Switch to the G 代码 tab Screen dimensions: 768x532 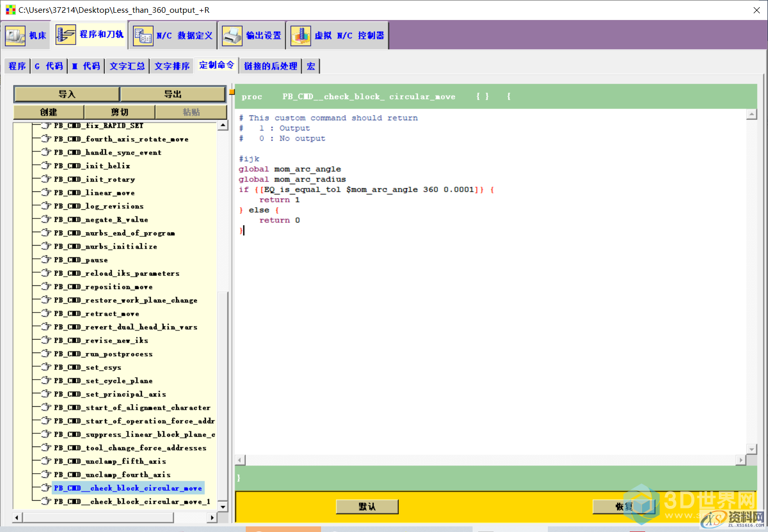click(x=49, y=66)
